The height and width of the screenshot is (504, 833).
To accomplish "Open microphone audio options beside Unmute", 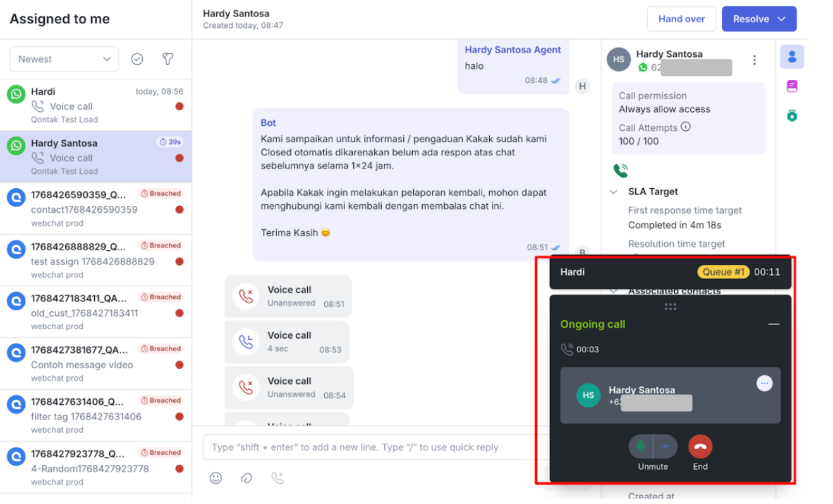I will [665, 447].
